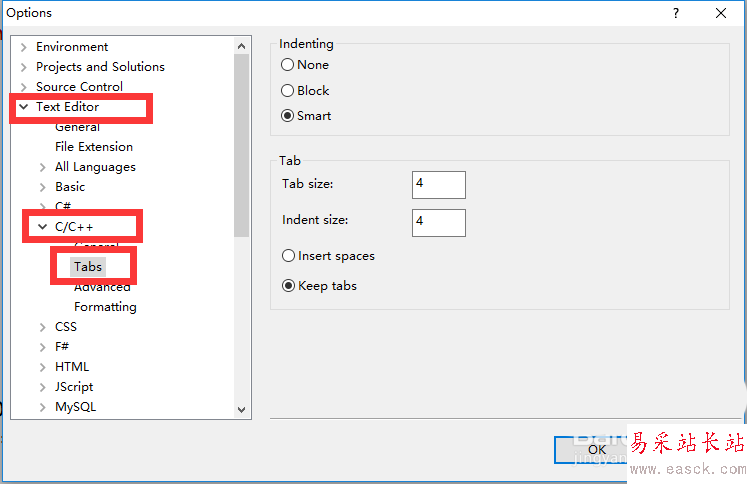Collapse the C/C++ node
Screen dimensions: 747x484
pos(42,227)
